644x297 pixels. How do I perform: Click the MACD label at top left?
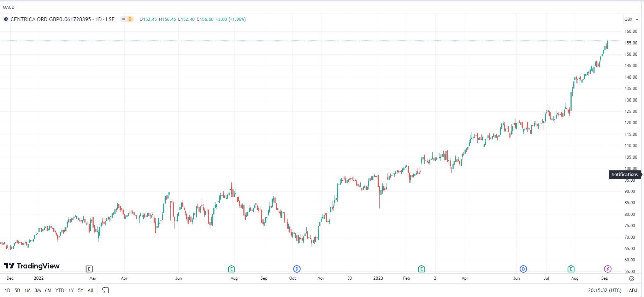(x=8, y=7)
